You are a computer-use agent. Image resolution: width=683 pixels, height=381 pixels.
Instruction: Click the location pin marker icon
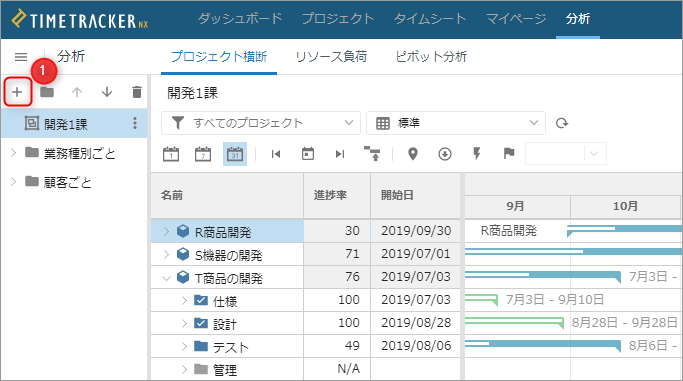(x=413, y=154)
